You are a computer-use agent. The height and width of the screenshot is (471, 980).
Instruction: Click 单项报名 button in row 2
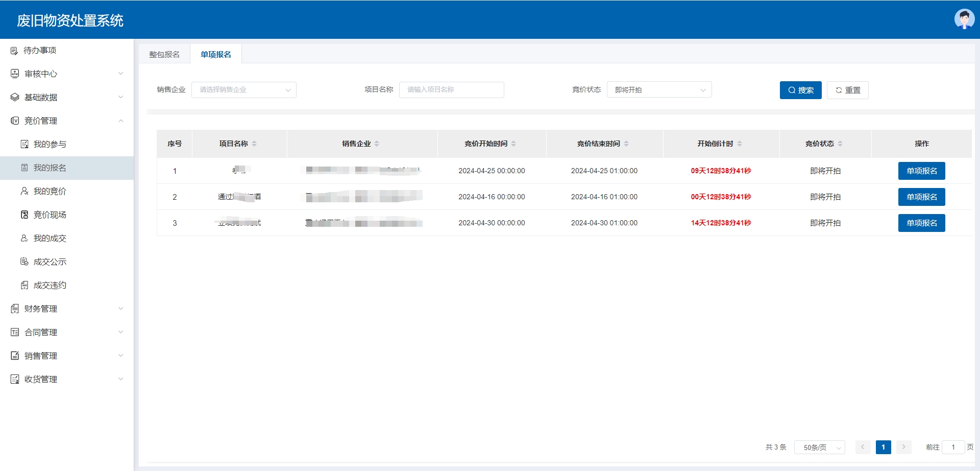[921, 197]
